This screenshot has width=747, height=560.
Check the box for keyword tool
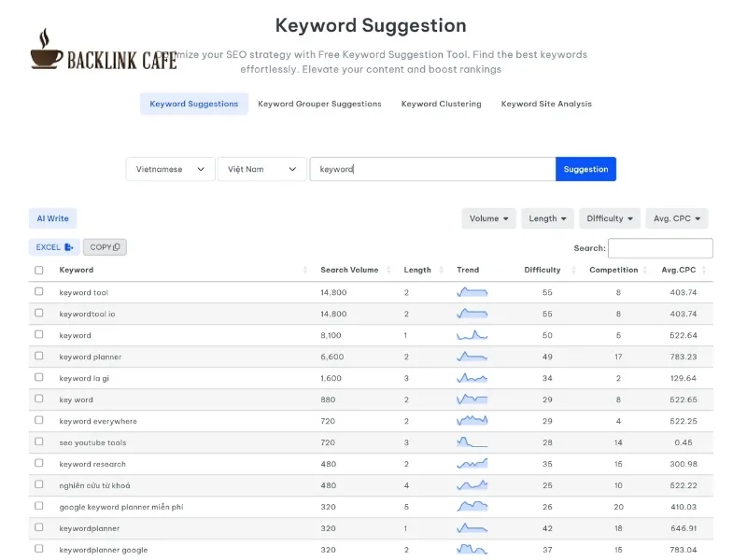39,291
